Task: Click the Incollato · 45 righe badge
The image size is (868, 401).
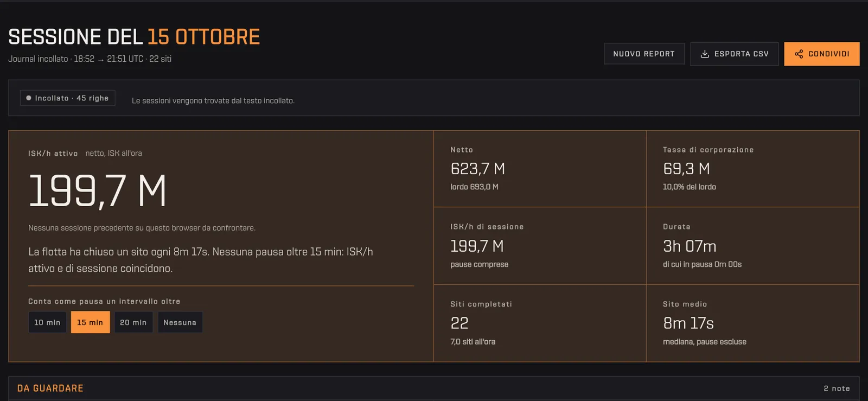Action: 67,98
